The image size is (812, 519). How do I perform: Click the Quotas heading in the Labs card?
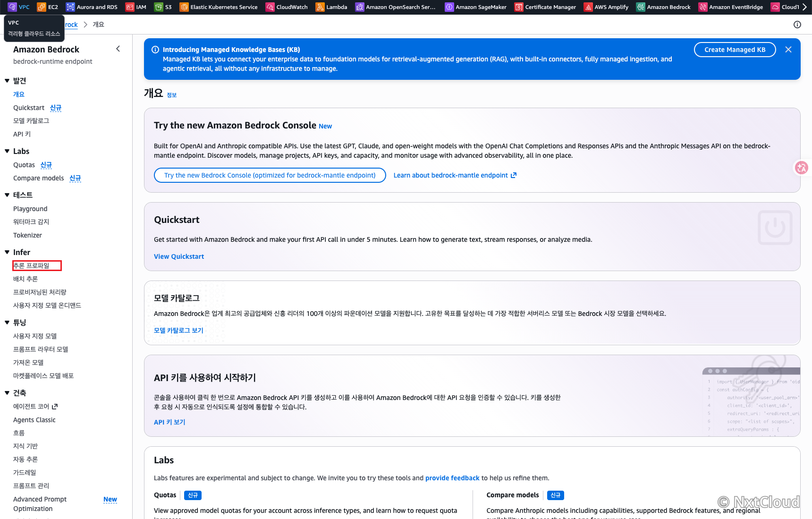coord(165,495)
